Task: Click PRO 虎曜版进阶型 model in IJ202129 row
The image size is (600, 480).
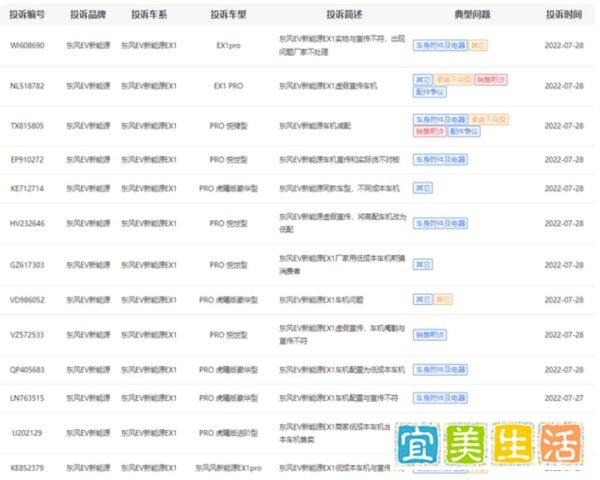Action: coord(228,433)
